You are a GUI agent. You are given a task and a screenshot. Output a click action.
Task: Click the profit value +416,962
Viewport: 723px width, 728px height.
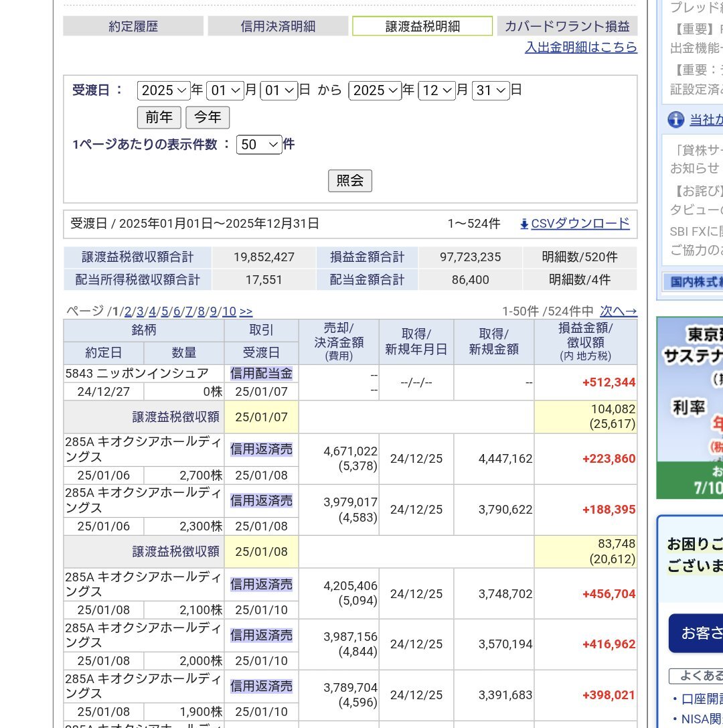(x=609, y=644)
